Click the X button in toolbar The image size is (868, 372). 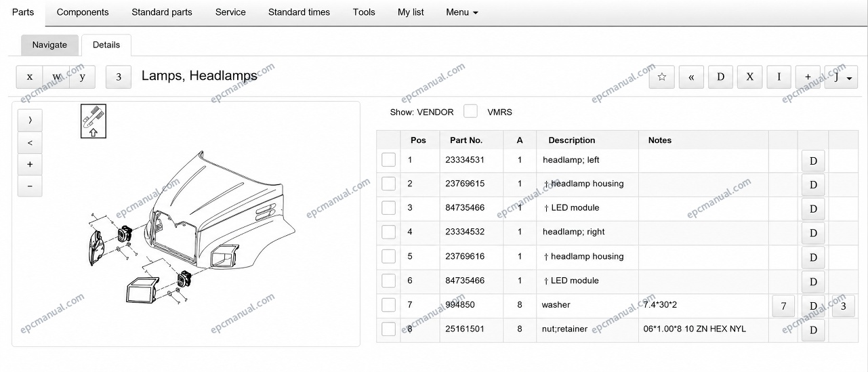[x=749, y=77]
